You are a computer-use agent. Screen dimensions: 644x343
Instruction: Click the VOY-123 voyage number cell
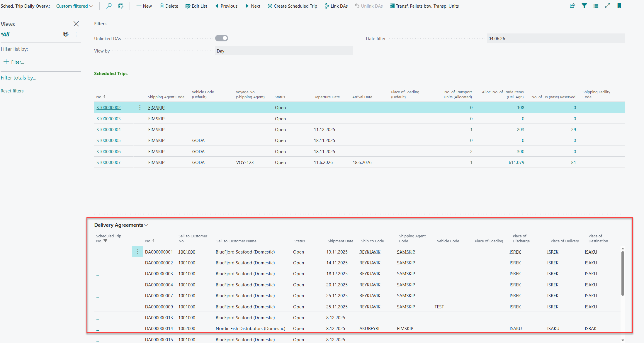point(245,163)
